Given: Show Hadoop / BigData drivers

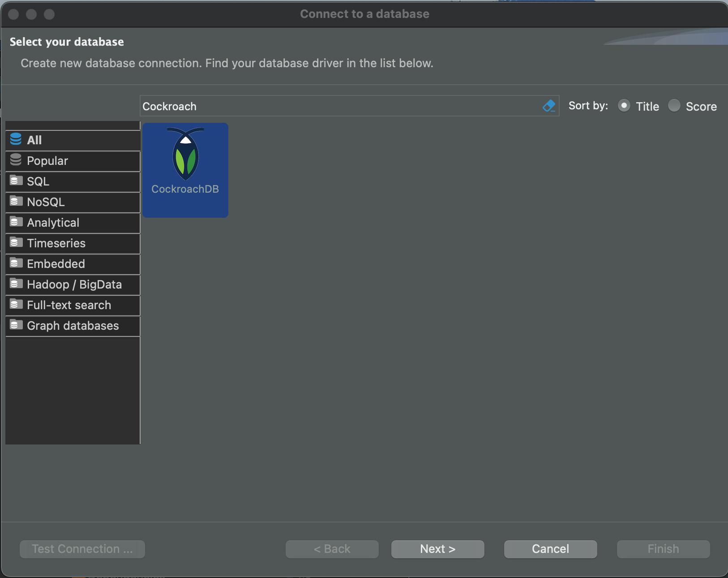Looking at the screenshot, I should [74, 285].
